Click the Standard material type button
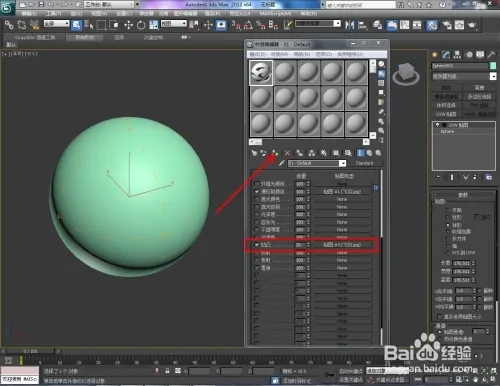This screenshot has height=386, width=500. [364, 163]
